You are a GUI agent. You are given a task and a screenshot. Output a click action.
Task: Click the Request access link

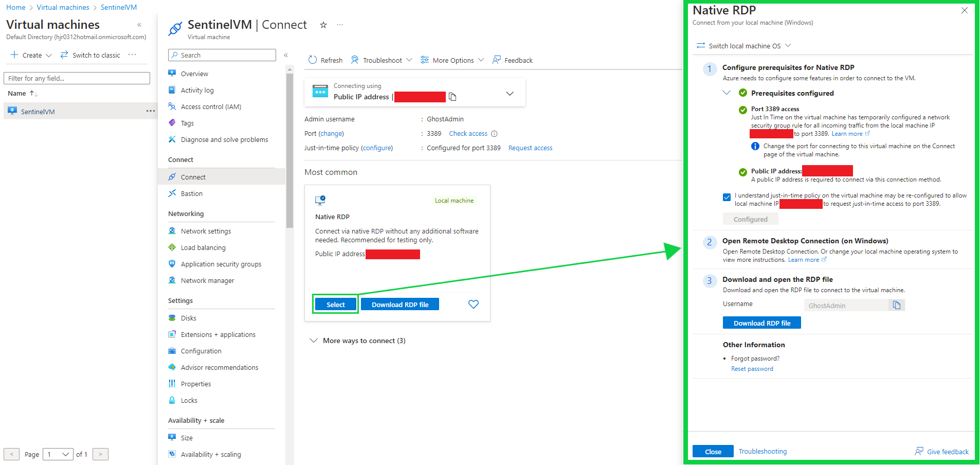click(x=531, y=148)
